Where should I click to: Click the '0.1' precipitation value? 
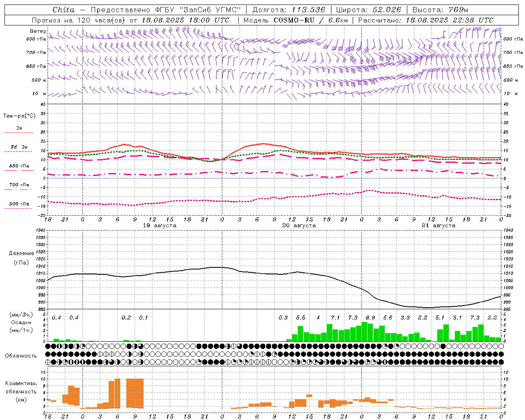tap(143, 318)
